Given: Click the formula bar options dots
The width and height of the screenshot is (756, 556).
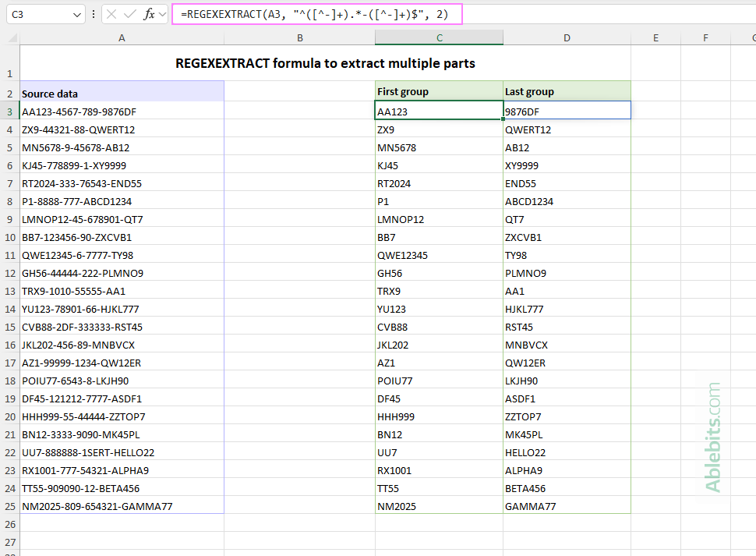Looking at the screenshot, I should (93, 15).
